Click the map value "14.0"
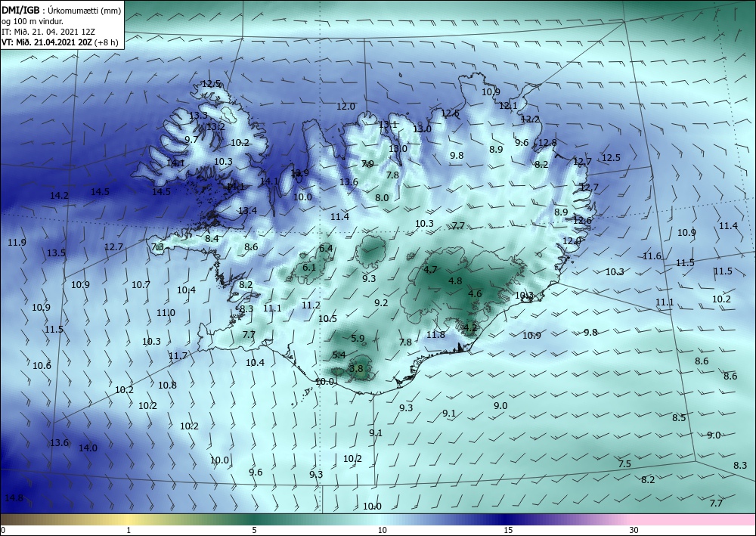The width and height of the screenshot is (756, 536). click(88, 448)
